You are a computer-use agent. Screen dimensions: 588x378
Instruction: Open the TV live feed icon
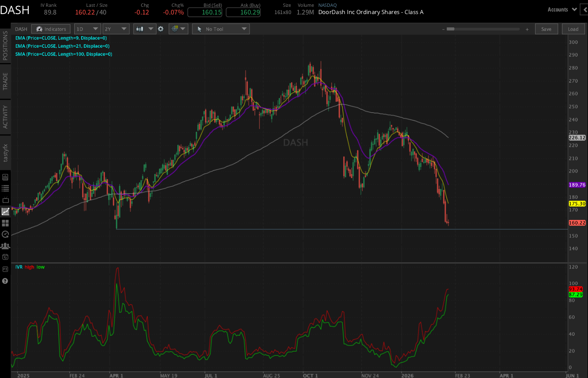tap(6, 200)
